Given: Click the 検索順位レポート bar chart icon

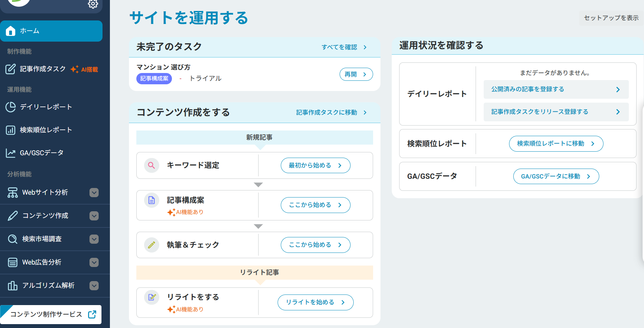Looking at the screenshot, I should 11,130.
